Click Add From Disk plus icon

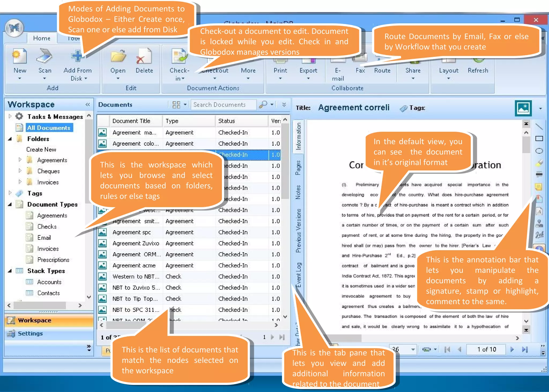tap(77, 56)
